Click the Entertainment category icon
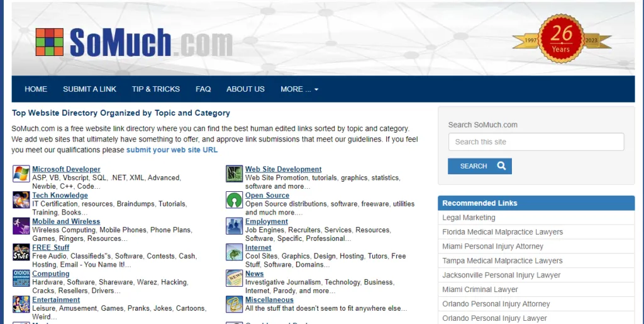Viewport: 644px width, 324px height. (21, 304)
